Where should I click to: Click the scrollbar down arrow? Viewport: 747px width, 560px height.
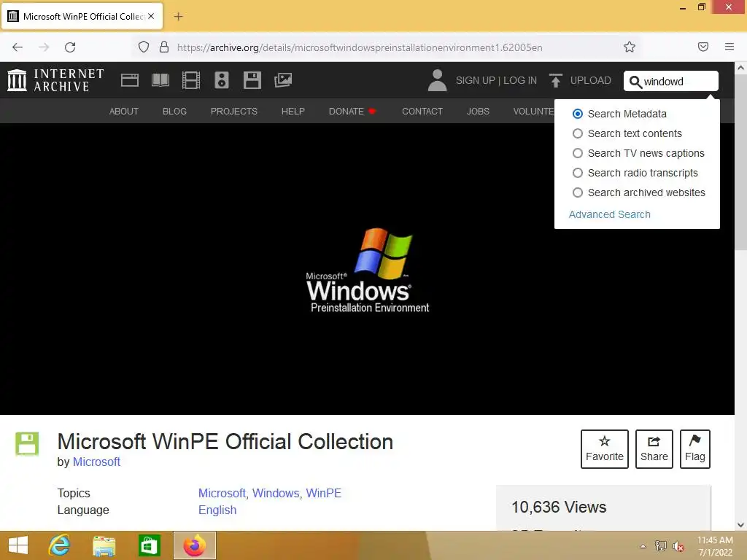pos(740,525)
